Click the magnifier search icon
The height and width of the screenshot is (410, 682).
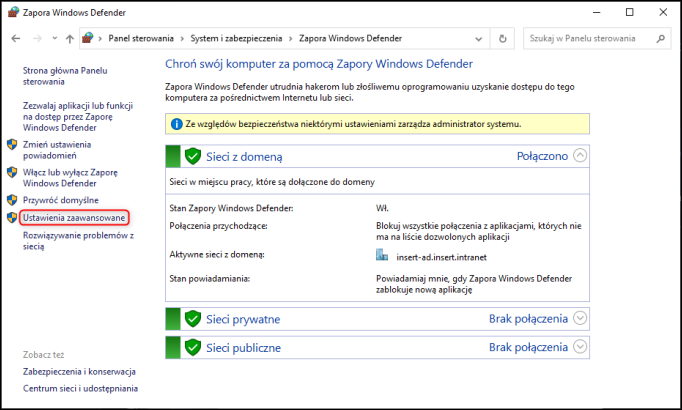tap(661, 39)
